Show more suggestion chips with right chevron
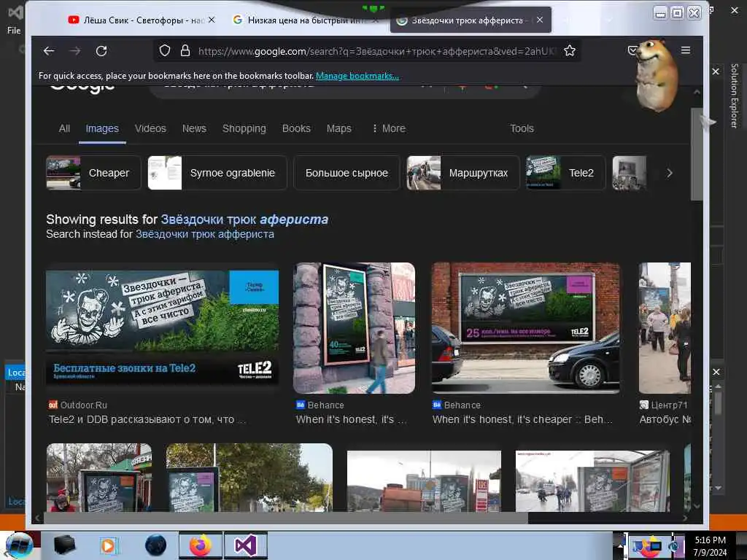 (x=670, y=173)
